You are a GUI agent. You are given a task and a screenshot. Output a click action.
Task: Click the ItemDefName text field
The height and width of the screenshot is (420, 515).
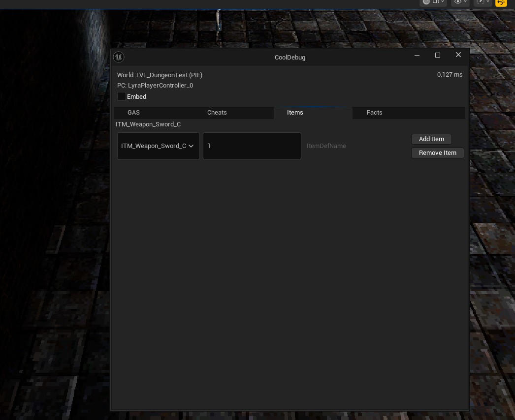tap(356, 146)
